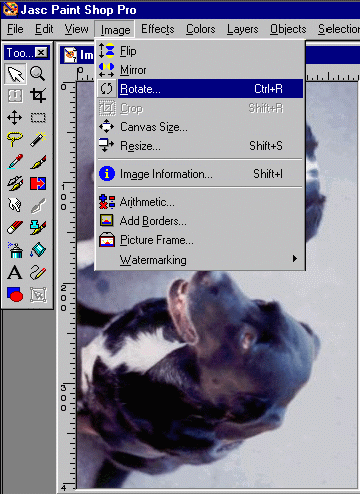Screen dimensions: 360x494
Task: Close the Tool palette
Action: (41, 52)
